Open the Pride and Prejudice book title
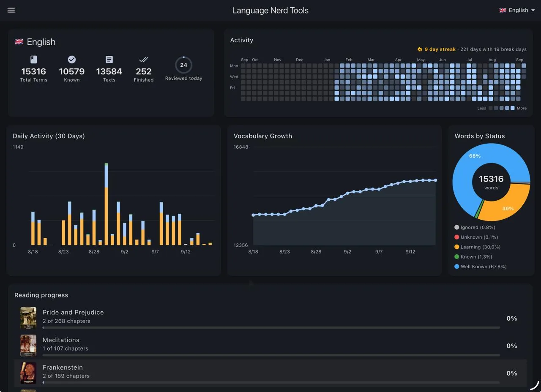 73,312
